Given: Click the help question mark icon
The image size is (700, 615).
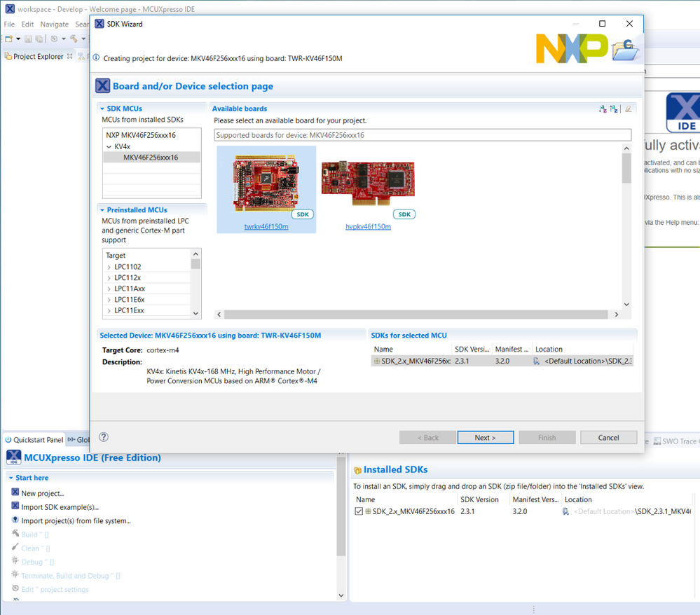Looking at the screenshot, I should [x=104, y=437].
